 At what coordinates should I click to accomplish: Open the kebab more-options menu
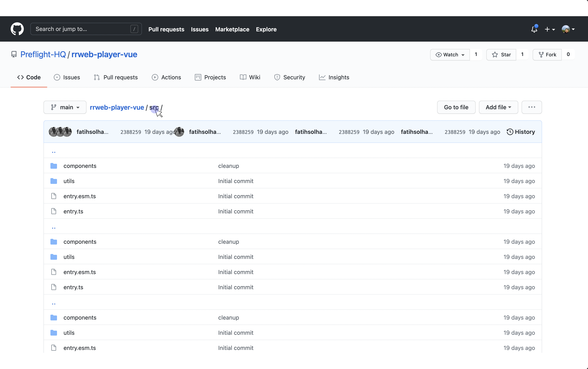[532, 107]
